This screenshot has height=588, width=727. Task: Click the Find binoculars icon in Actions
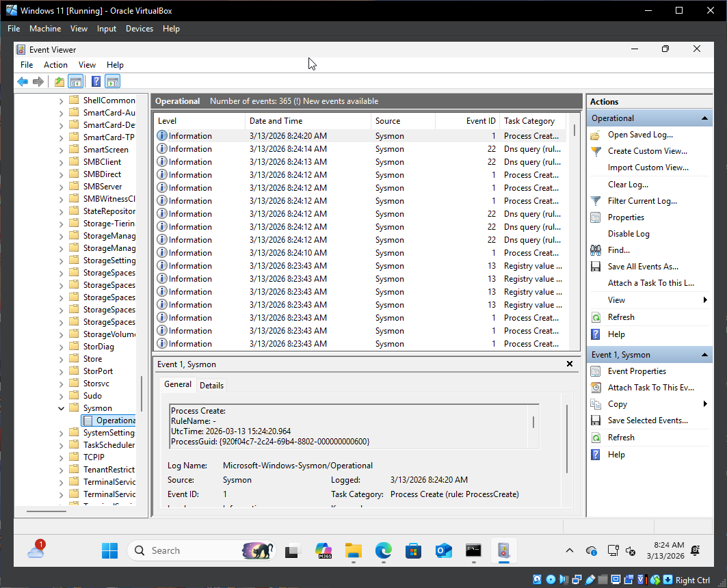[596, 250]
